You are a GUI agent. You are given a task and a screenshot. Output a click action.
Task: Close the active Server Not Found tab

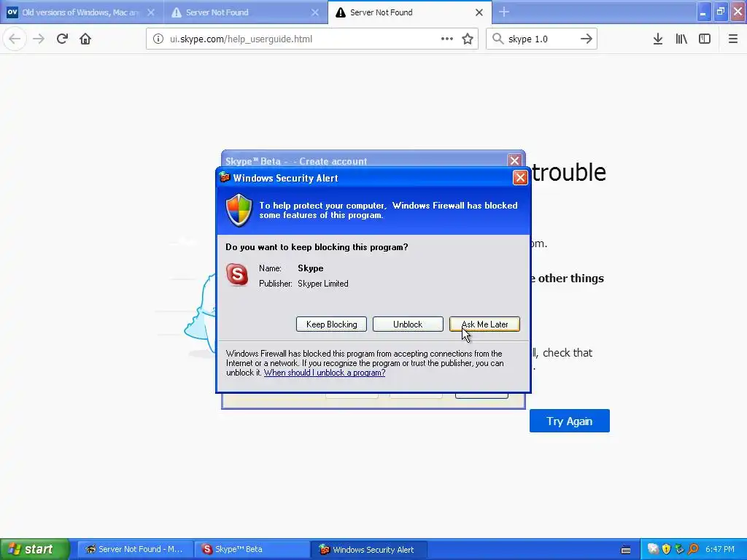(x=479, y=12)
